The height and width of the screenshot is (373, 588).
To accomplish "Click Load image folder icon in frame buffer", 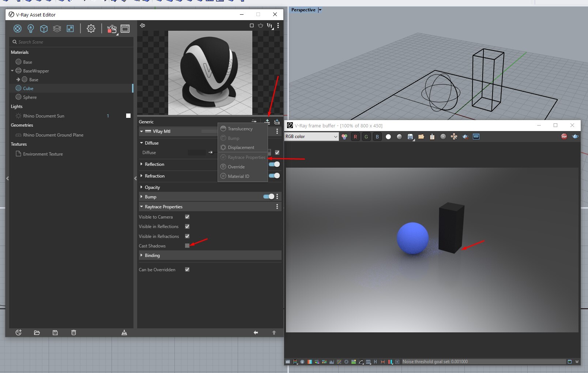I will point(421,137).
